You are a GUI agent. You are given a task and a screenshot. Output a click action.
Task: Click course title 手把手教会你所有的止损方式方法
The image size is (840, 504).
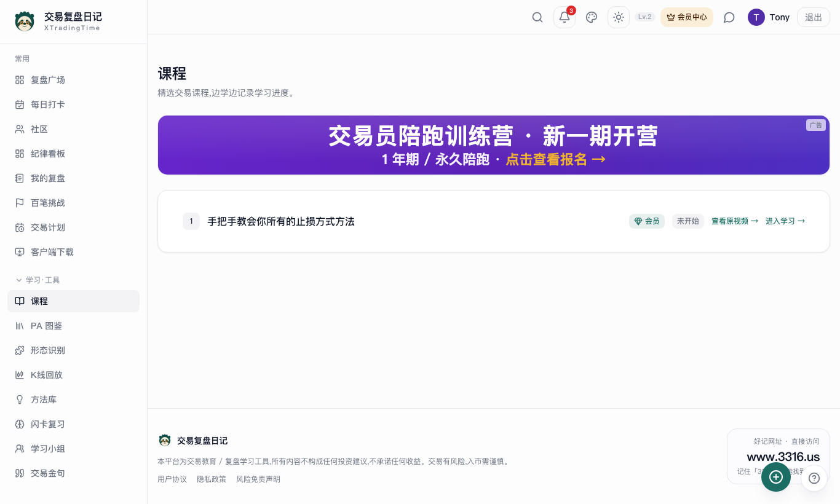(x=281, y=221)
